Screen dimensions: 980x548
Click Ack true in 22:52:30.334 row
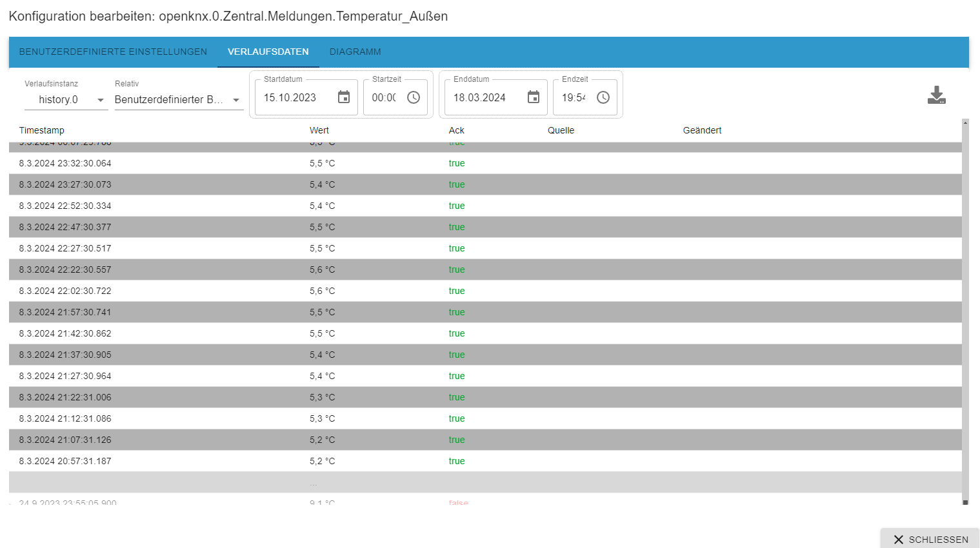457,206
